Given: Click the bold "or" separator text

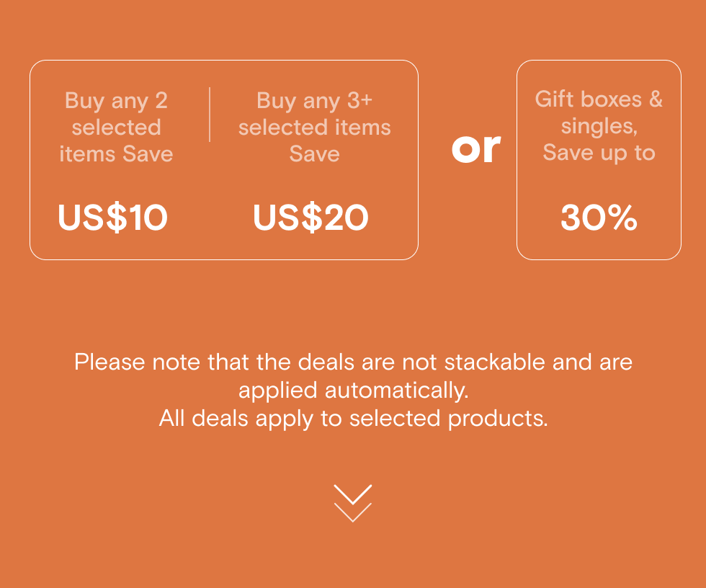Looking at the screenshot, I should (475, 148).
